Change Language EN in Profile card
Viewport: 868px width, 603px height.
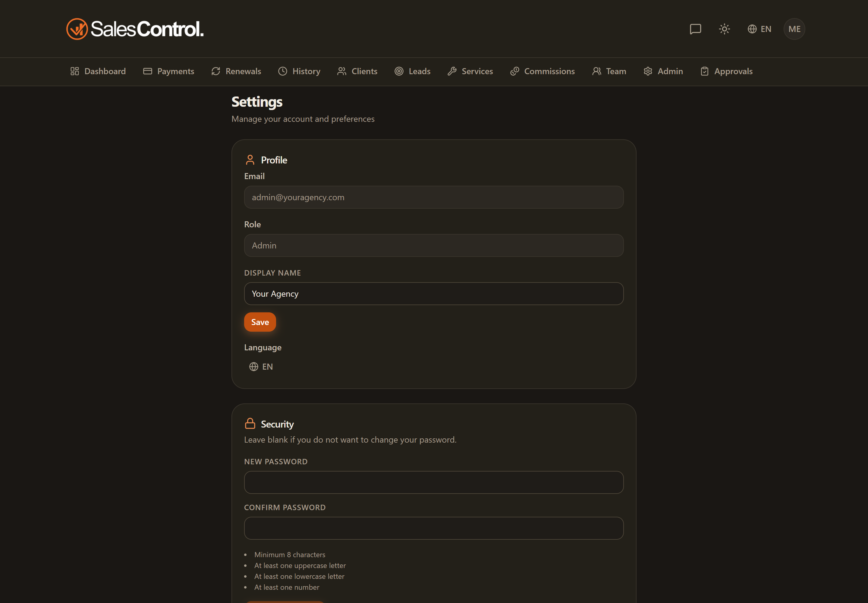point(261,367)
